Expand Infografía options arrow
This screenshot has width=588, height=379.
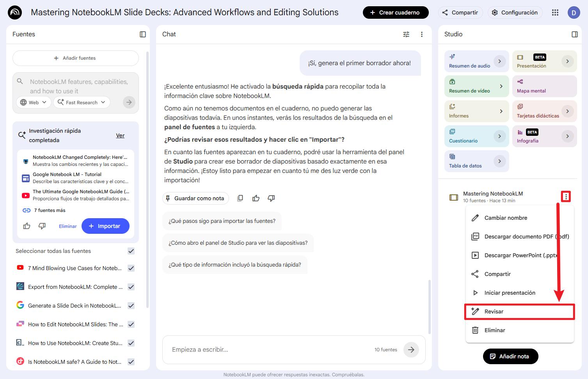568,136
